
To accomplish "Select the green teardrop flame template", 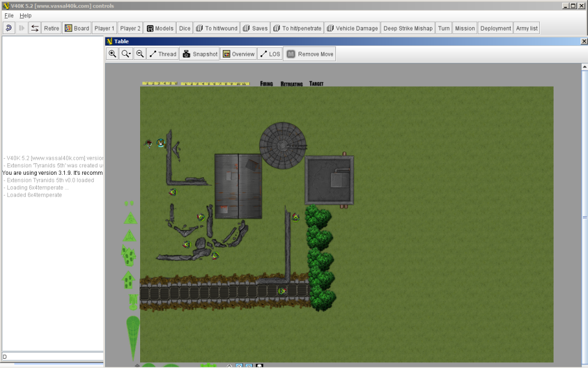I will click(x=133, y=338).
